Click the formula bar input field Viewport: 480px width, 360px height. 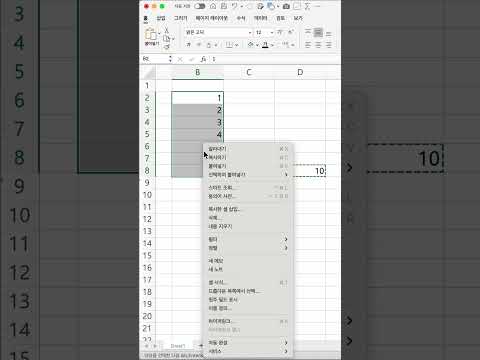[x=275, y=59]
